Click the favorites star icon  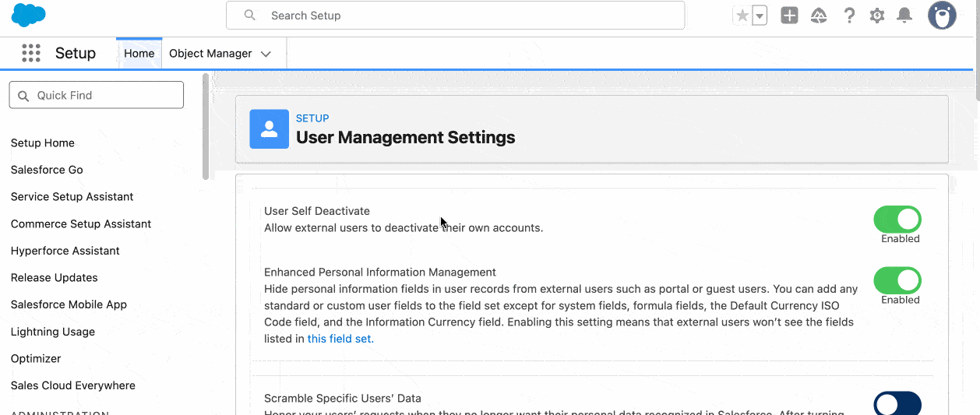point(742,16)
